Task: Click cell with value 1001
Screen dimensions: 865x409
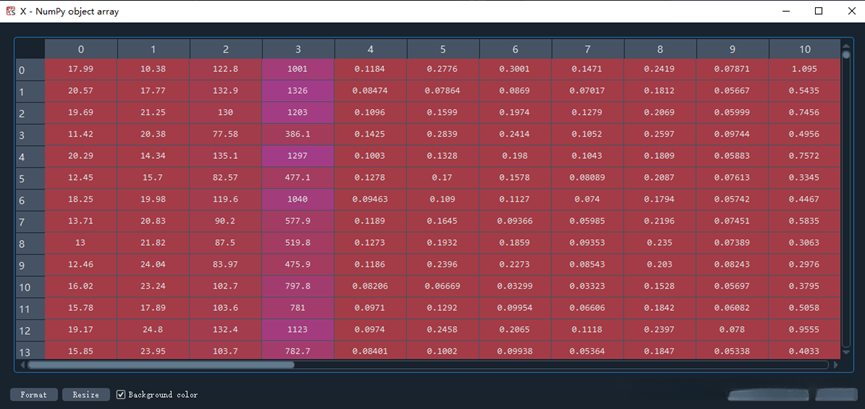Action: point(298,70)
